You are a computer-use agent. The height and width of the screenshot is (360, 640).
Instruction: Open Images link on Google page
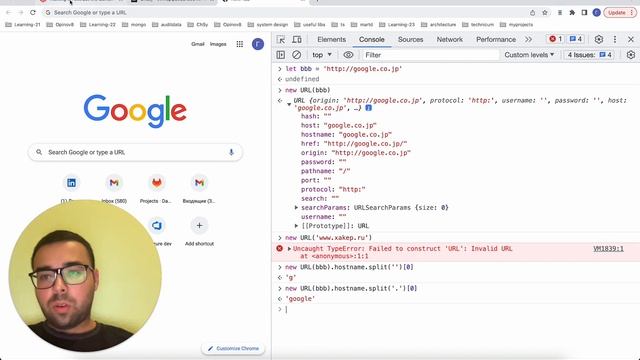point(218,44)
